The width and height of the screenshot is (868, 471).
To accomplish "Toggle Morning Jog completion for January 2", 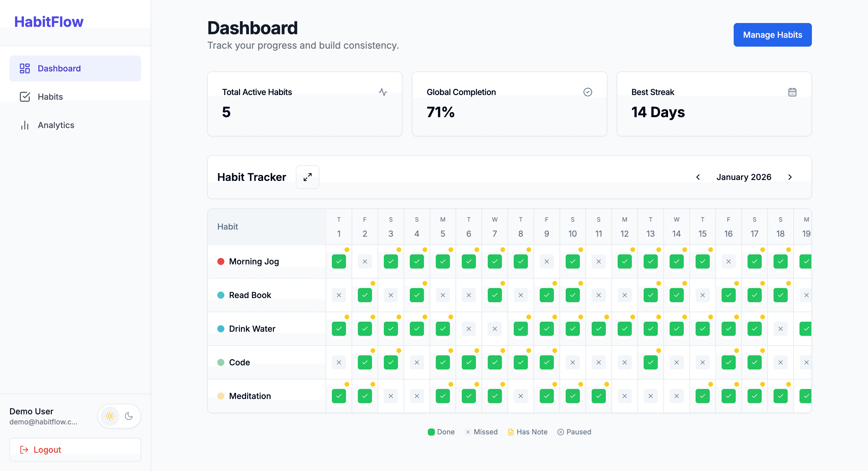I will click(365, 261).
